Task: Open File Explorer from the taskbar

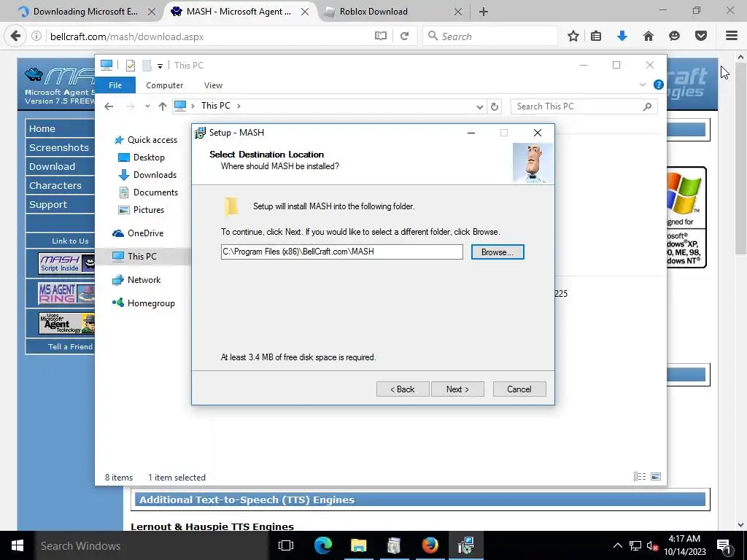Action: click(x=358, y=545)
